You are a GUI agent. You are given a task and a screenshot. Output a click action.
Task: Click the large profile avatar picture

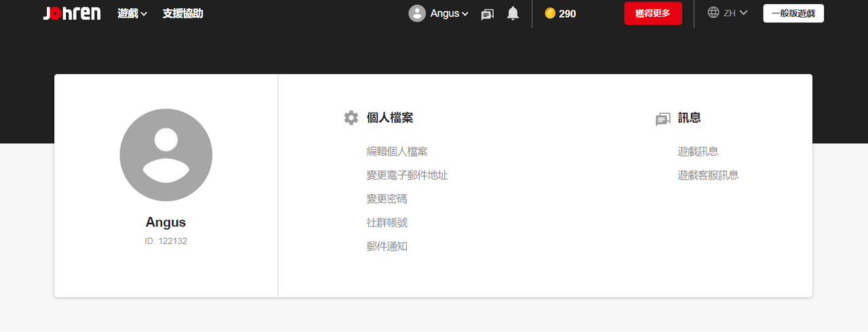click(x=166, y=155)
